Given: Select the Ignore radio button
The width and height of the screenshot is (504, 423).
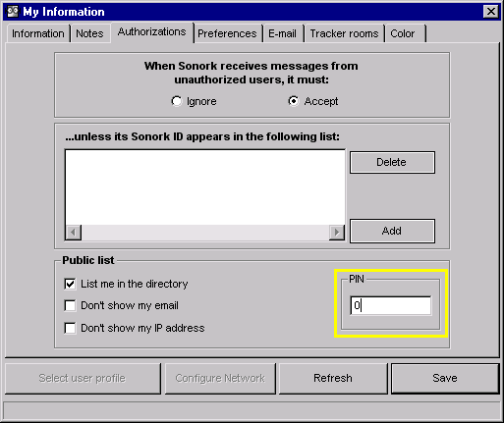Looking at the screenshot, I should tap(177, 101).
